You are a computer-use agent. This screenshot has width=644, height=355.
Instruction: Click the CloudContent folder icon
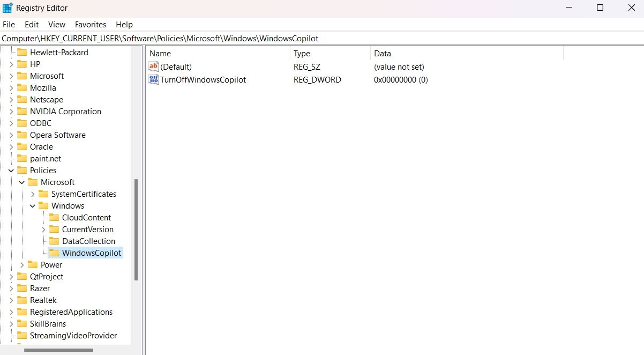[x=54, y=218]
